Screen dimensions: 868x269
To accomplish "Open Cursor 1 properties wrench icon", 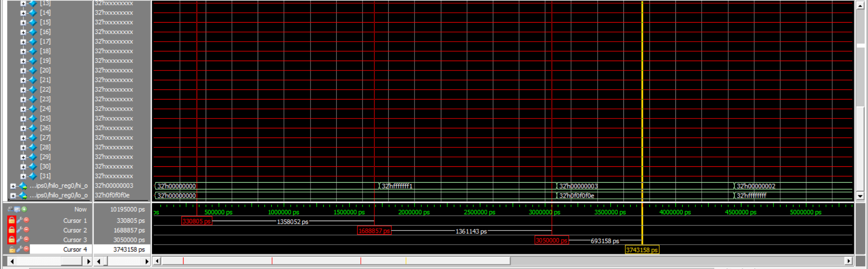I will point(19,220).
